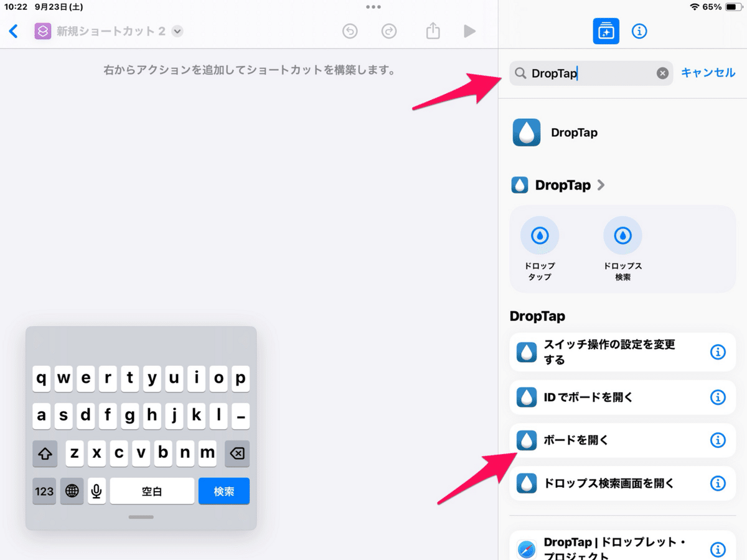Image resolution: width=747 pixels, height=560 pixels.
Task: Tap the blue 検索 key
Action: click(x=224, y=491)
